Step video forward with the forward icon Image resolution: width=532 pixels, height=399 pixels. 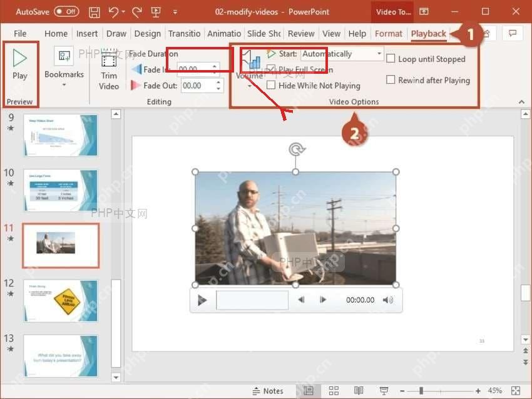323,300
